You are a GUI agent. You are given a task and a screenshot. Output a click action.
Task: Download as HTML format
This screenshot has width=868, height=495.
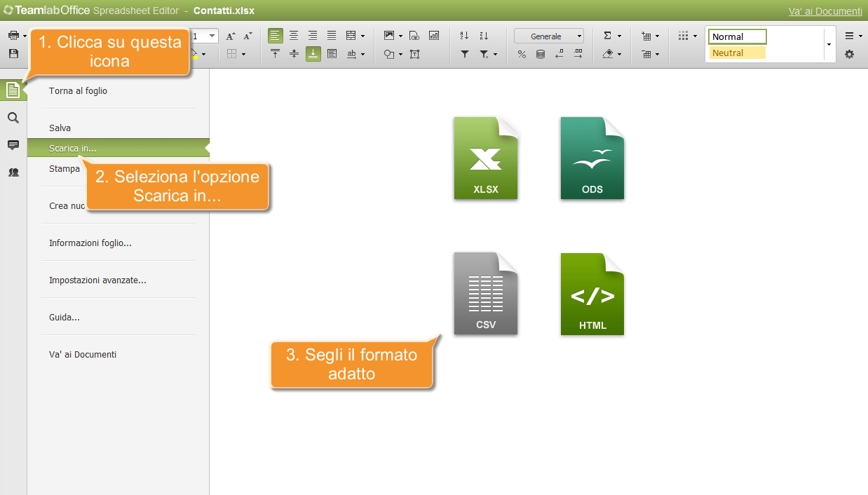tap(592, 294)
